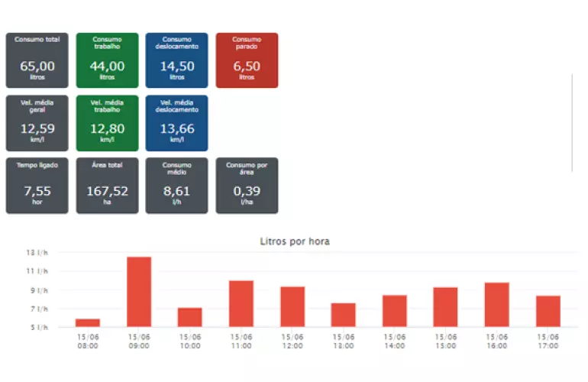588x382 pixels.
Task: Select the Área total card
Action: coord(107,186)
